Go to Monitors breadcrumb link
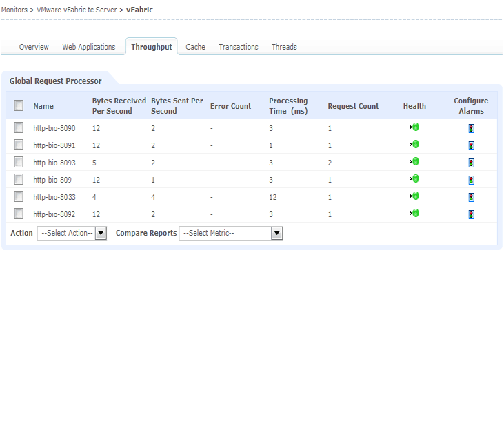504x434 pixels. pyautogui.click(x=14, y=10)
